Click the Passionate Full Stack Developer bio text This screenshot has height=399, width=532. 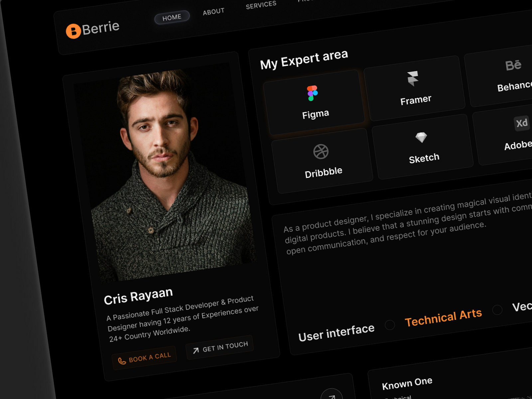182,319
